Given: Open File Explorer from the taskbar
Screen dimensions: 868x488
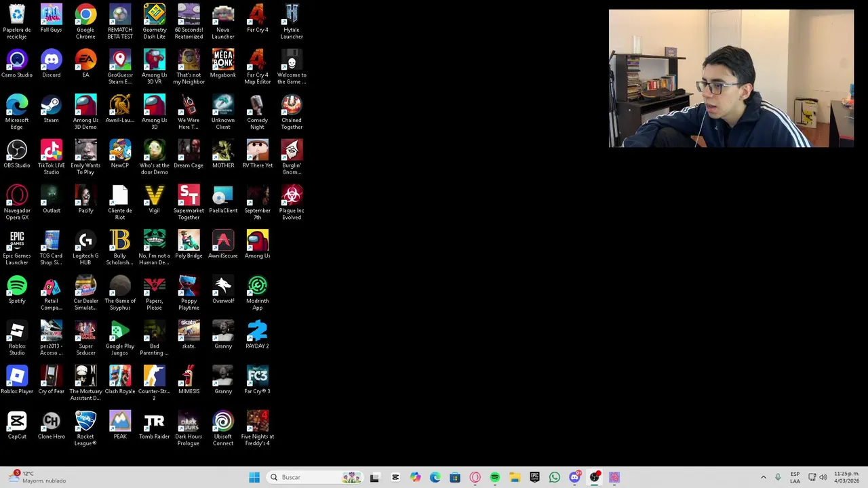Looking at the screenshot, I should point(515,477).
